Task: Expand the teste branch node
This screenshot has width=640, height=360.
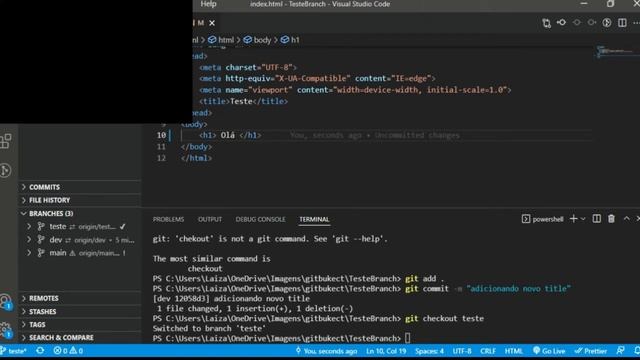Action: [x=29, y=226]
